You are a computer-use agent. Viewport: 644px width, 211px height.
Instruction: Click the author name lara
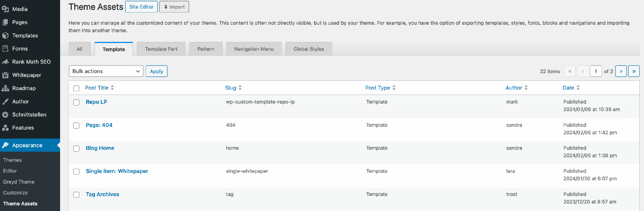510,171
